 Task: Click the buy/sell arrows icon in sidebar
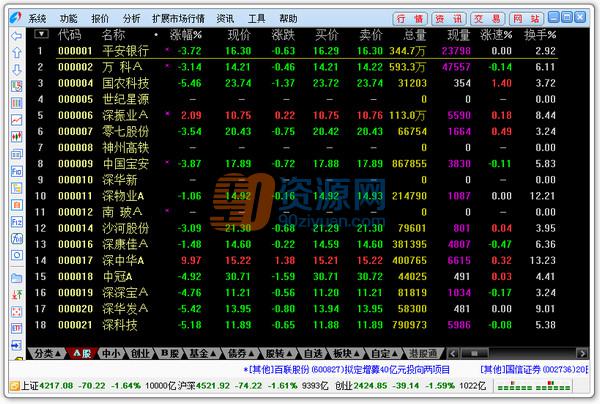(16, 295)
